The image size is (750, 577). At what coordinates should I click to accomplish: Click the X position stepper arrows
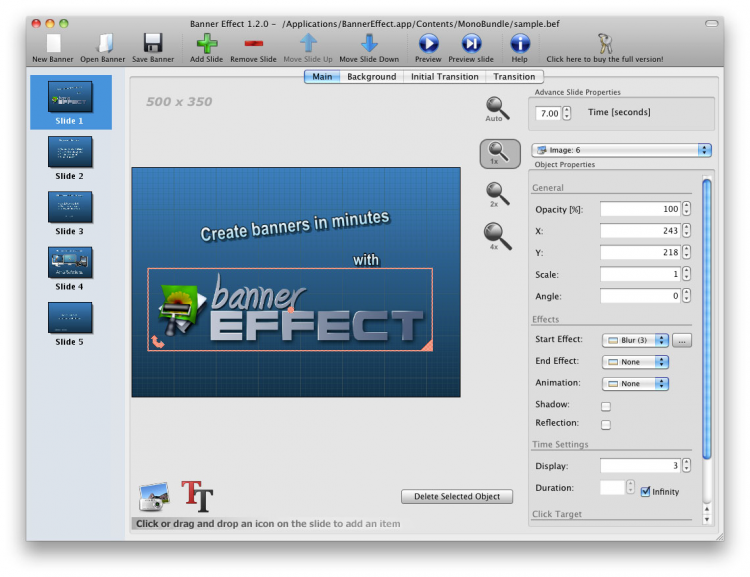click(x=686, y=231)
